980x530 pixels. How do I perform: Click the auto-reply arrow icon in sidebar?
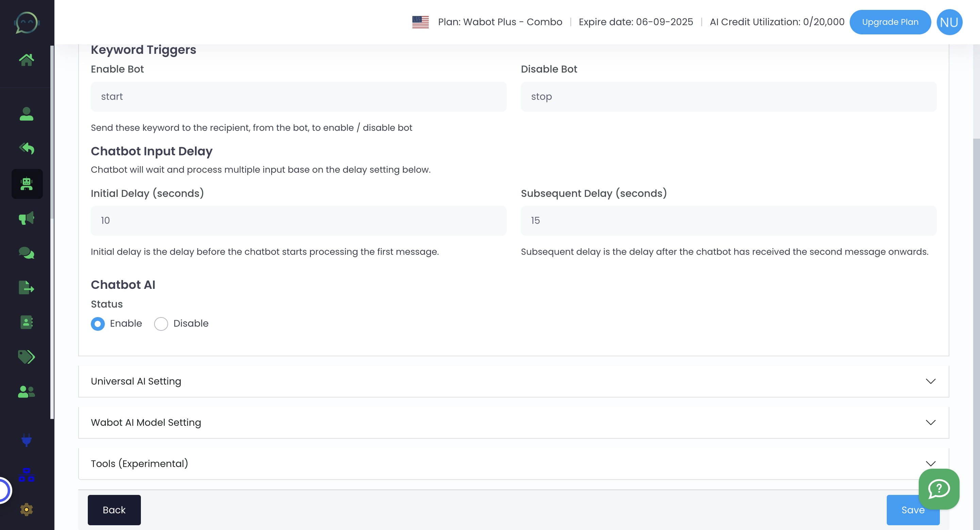click(27, 148)
